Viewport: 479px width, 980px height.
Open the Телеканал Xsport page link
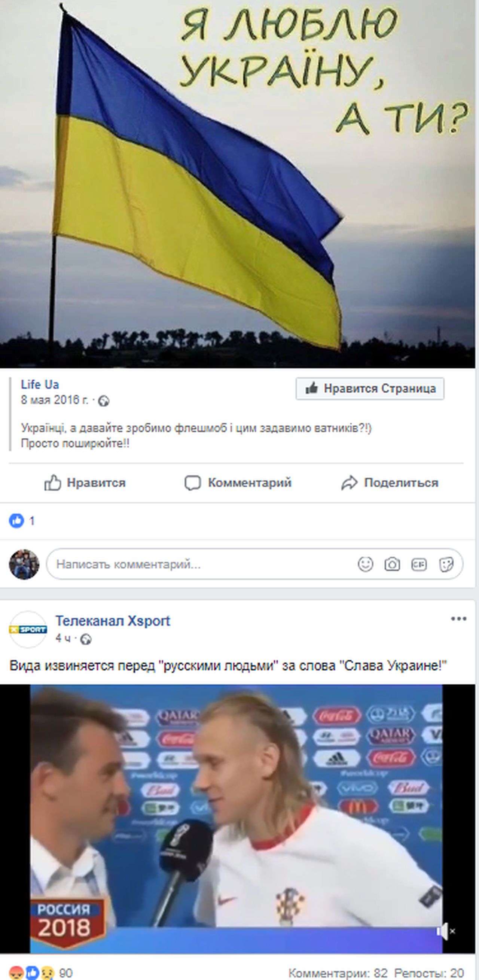point(113,621)
